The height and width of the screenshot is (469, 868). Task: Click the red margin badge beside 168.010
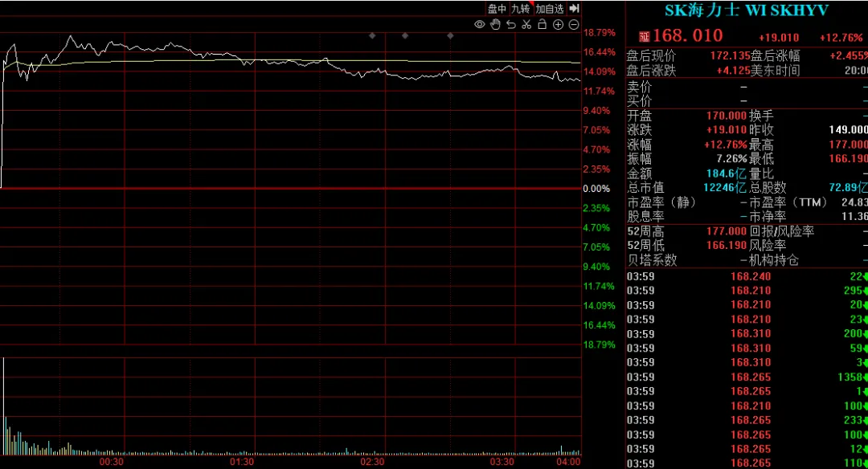tap(644, 36)
